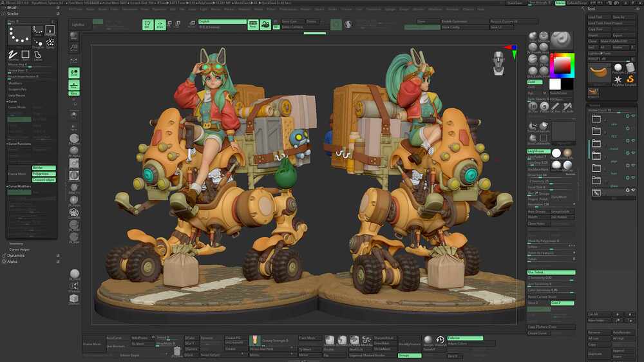Image resolution: width=644 pixels, height=362 pixels.
Task: Click Save As in Tool palette
Action: pyautogui.click(x=623, y=17)
